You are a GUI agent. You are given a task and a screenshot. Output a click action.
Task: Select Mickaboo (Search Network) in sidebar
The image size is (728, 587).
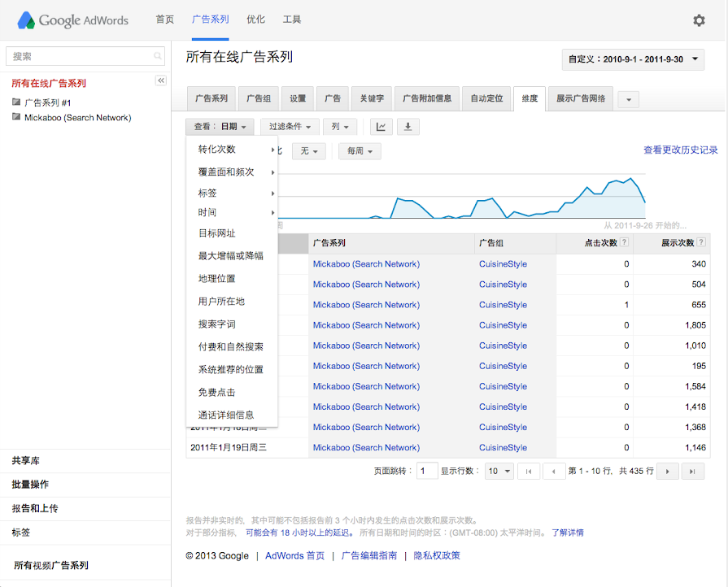pyautogui.click(x=77, y=117)
